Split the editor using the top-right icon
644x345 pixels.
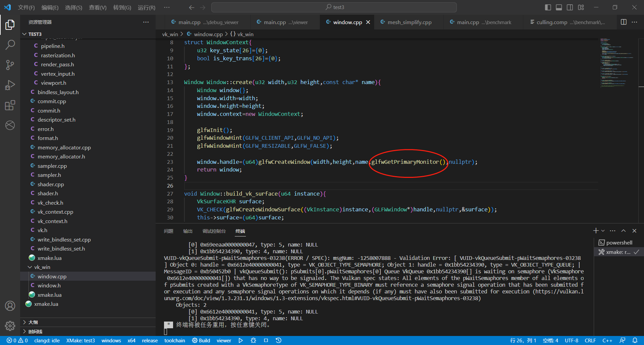click(624, 22)
